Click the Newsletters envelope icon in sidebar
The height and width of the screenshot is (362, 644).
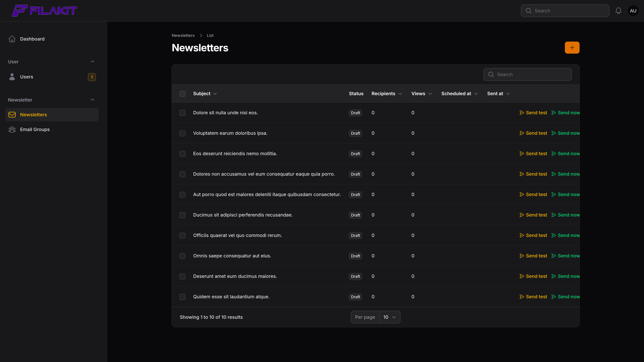point(12,115)
